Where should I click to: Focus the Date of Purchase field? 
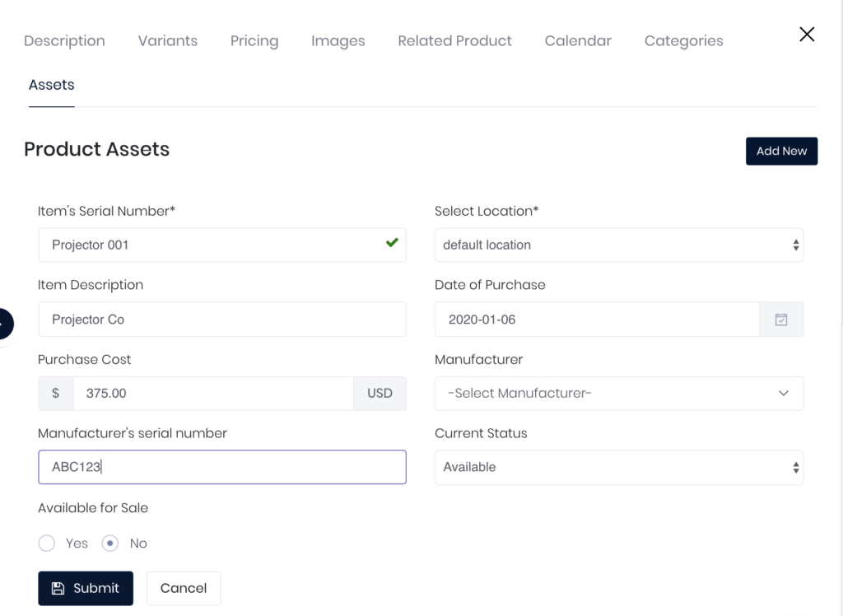(x=598, y=320)
